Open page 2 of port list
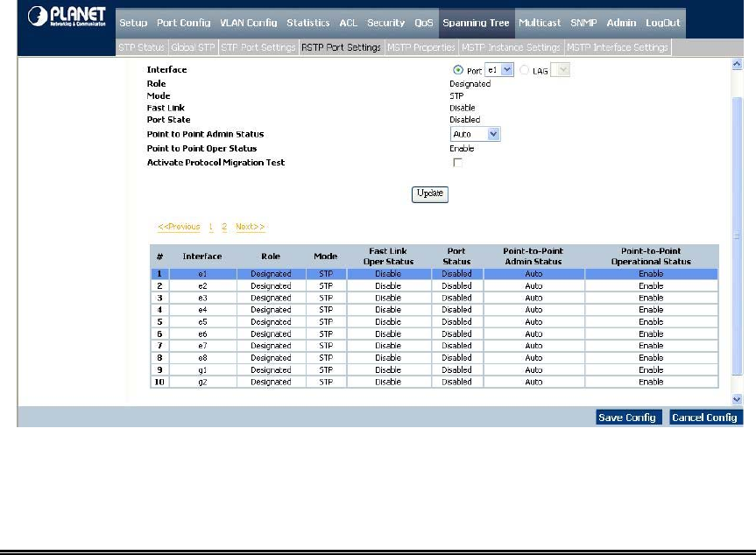This screenshot has width=756, height=555. pyautogui.click(x=224, y=227)
